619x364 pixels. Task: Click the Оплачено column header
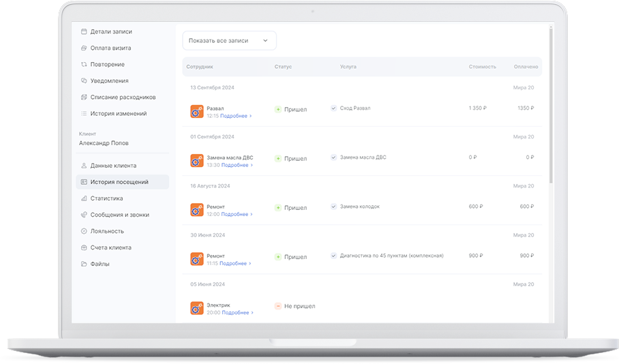coord(526,67)
